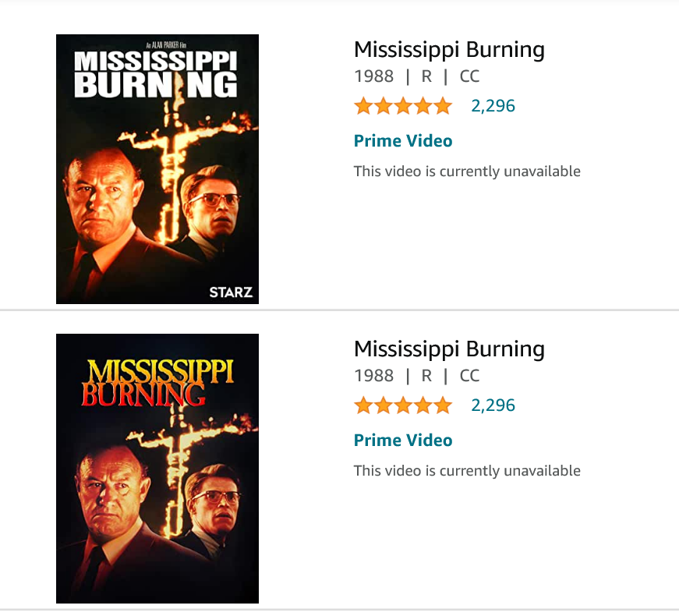Click the R rating label in first listing
Screen dimensions: 679x616
coord(426,76)
